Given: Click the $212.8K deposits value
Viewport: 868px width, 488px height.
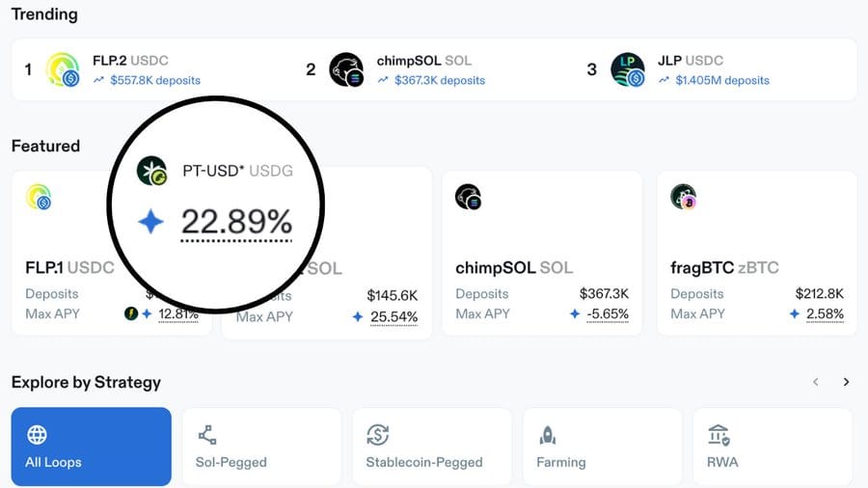Looking at the screenshot, I should coord(819,293).
